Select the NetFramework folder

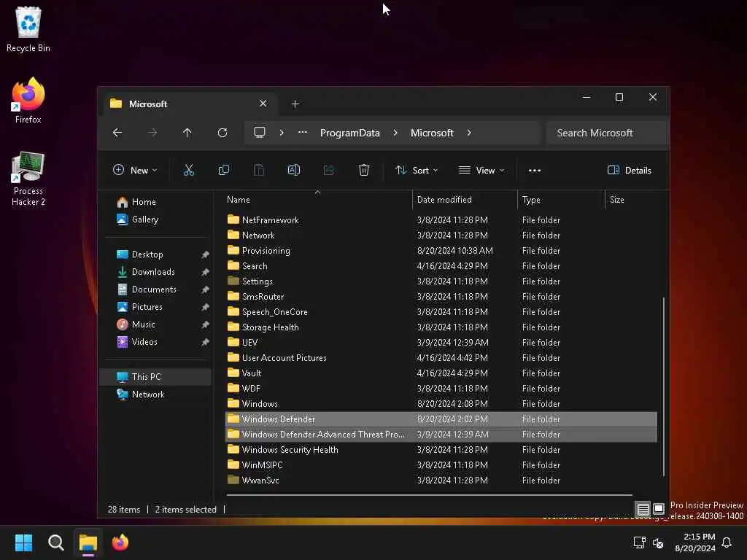pos(441,220)
